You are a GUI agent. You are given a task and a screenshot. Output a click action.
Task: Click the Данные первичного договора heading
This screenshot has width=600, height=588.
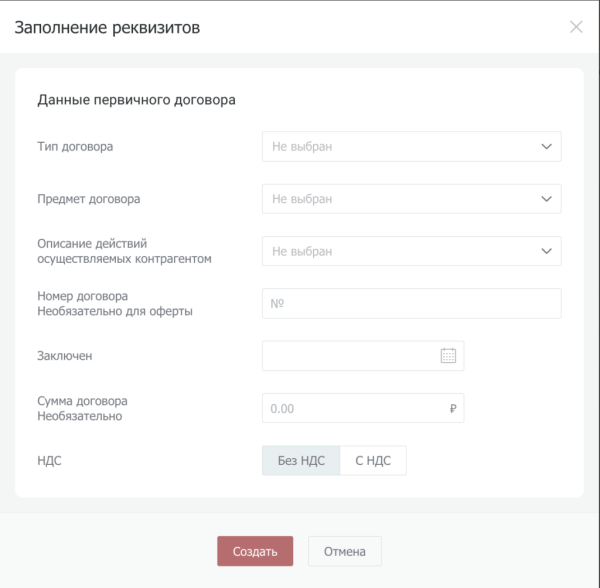click(136, 100)
